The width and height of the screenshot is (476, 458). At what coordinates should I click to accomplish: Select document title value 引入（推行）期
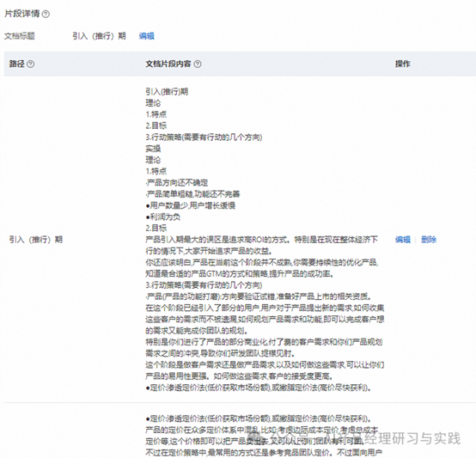100,36
